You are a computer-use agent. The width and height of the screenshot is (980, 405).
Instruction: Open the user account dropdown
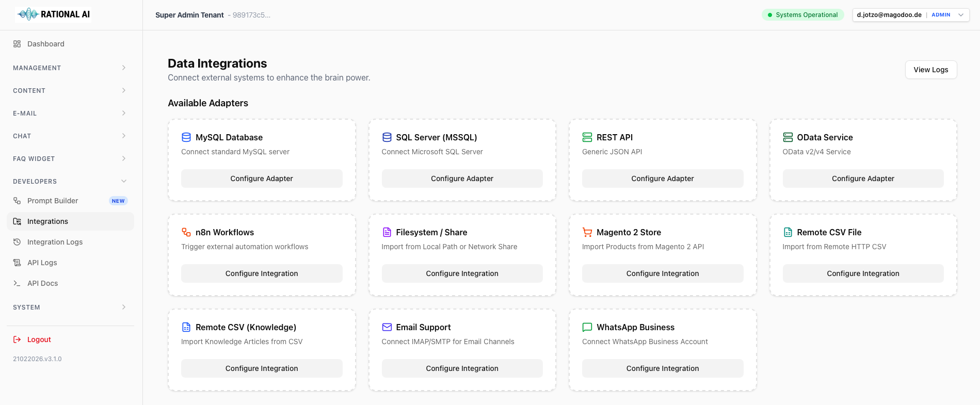click(x=911, y=15)
